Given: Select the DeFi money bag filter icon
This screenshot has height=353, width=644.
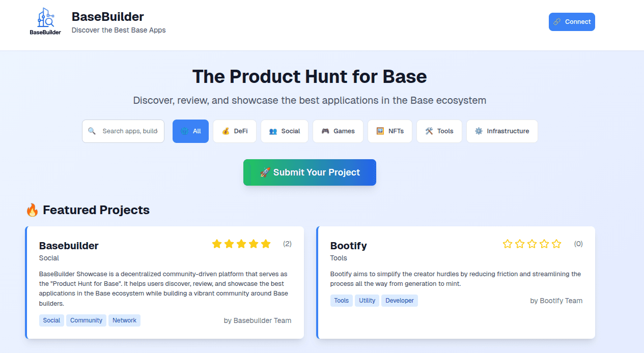Looking at the screenshot, I should point(225,131).
